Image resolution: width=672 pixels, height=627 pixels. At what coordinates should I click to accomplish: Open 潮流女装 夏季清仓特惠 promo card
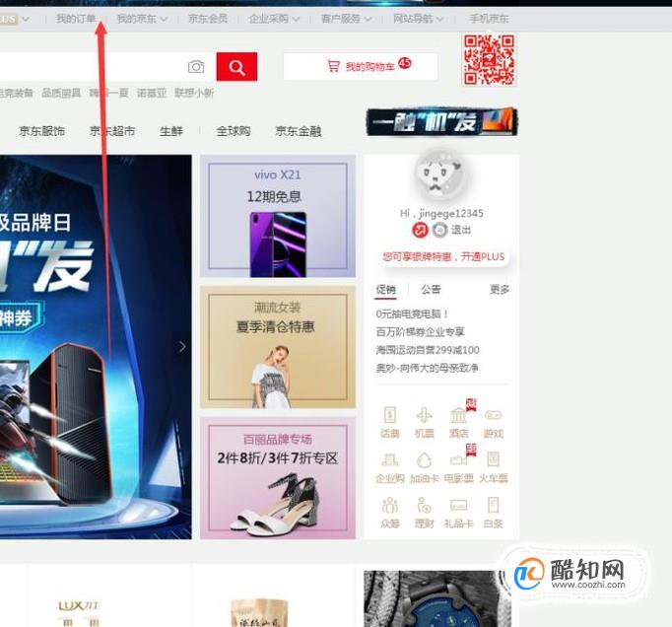278,347
